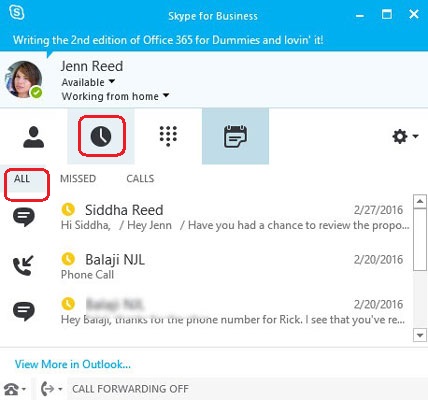Click the Jenn Reed name text
This screenshot has width=428, height=400.
point(92,66)
